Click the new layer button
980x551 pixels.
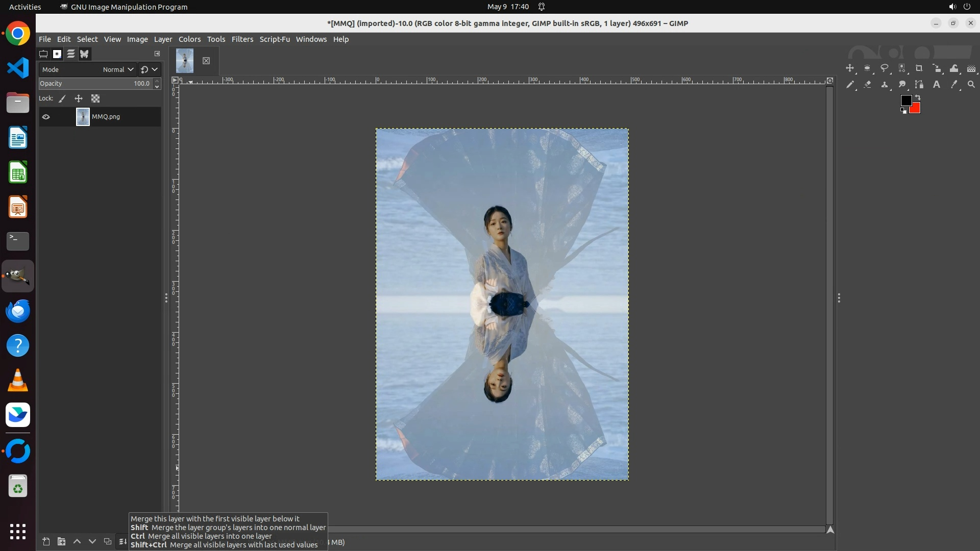tap(46, 541)
